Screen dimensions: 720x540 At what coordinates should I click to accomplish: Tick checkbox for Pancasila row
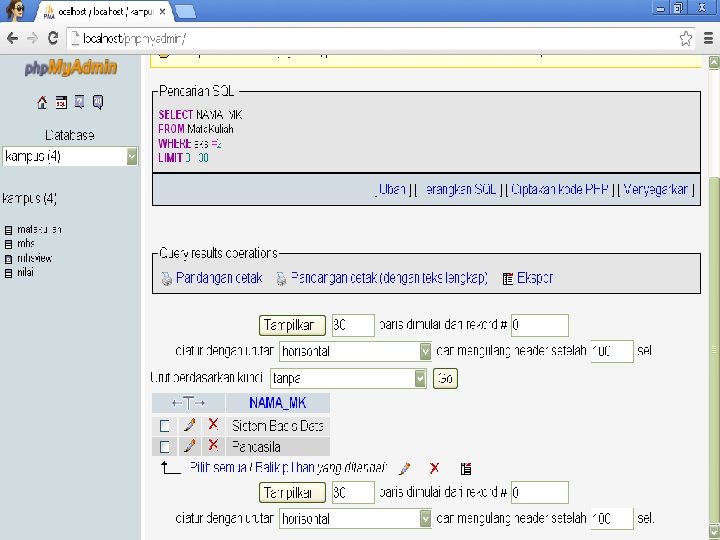164,446
